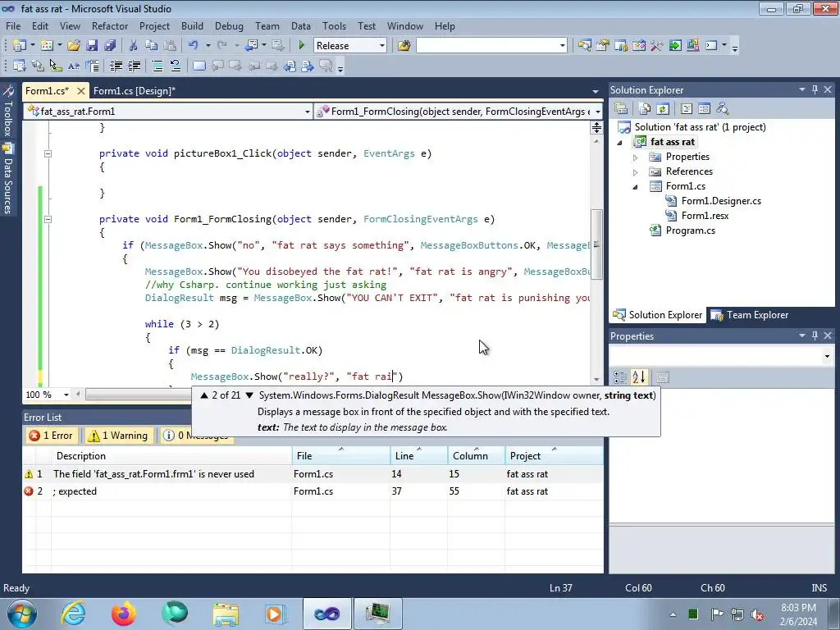Open the Find combo box dropdown arrow
The height and width of the screenshot is (630, 840).
(562, 46)
